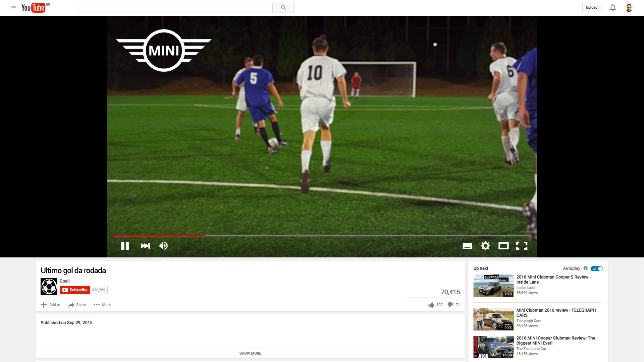Click Share under the video

click(x=77, y=305)
